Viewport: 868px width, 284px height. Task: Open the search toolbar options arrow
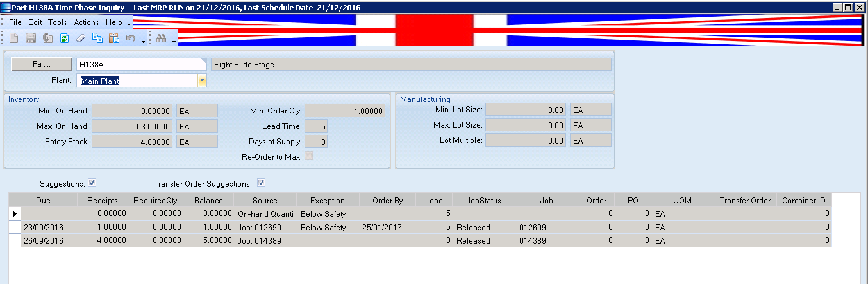pyautogui.click(x=174, y=40)
